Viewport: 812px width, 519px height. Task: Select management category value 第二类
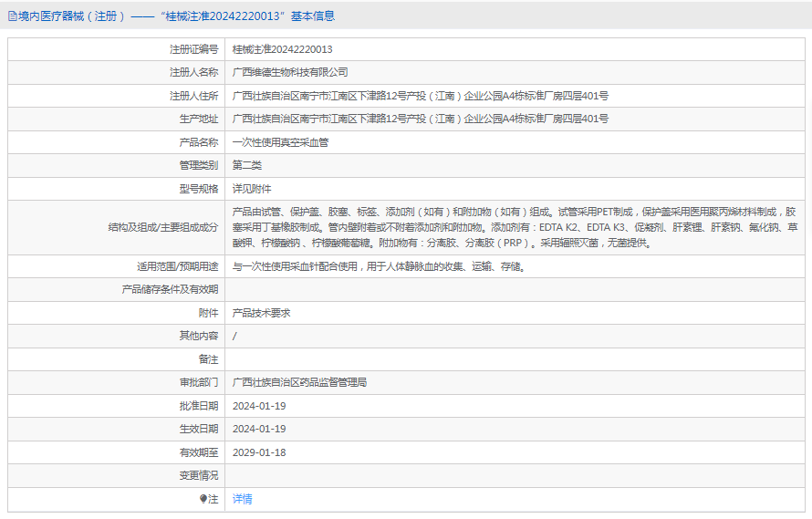[x=247, y=165]
